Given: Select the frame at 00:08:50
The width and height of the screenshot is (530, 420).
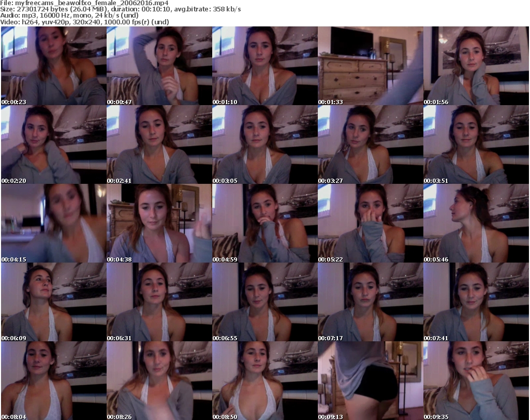Looking at the screenshot, I should 264,381.
